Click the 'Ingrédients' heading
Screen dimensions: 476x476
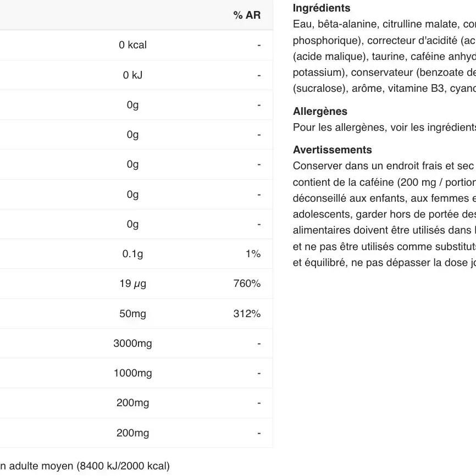[x=322, y=8]
